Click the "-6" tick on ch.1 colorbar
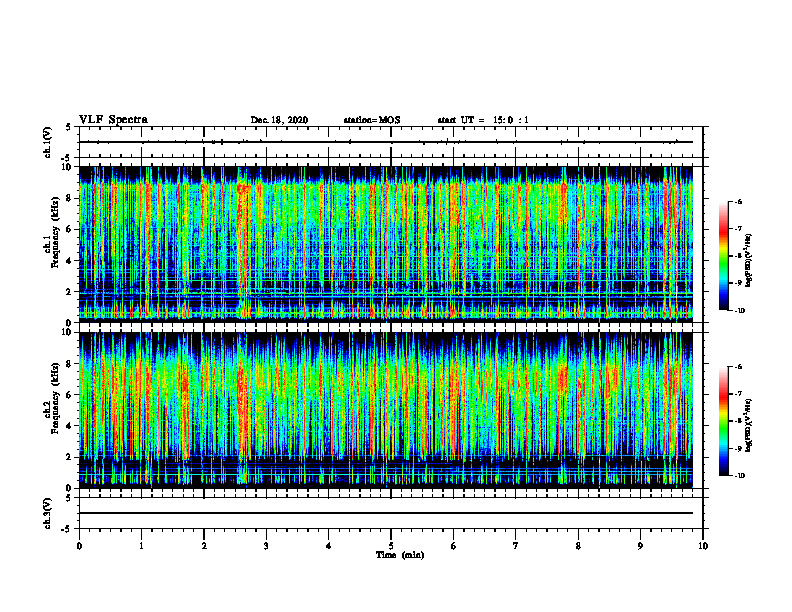The width and height of the screenshot is (792, 612). click(x=739, y=201)
